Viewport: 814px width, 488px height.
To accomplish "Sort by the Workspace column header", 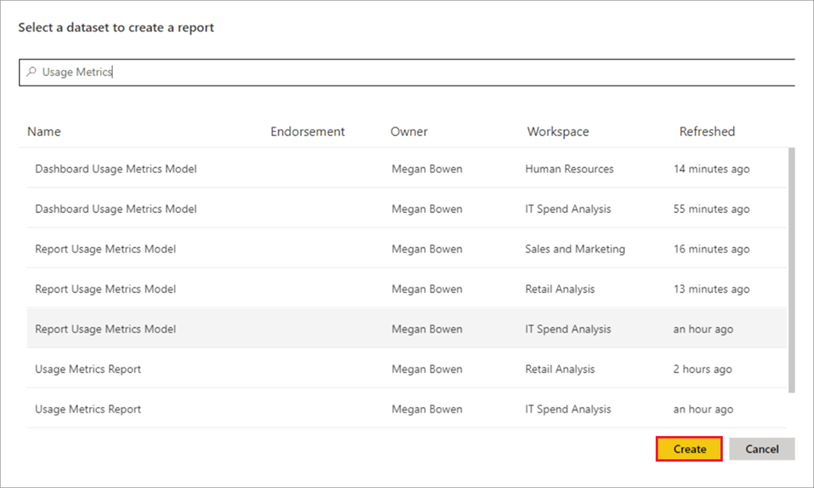I will pyautogui.click(x=558, y=132).
